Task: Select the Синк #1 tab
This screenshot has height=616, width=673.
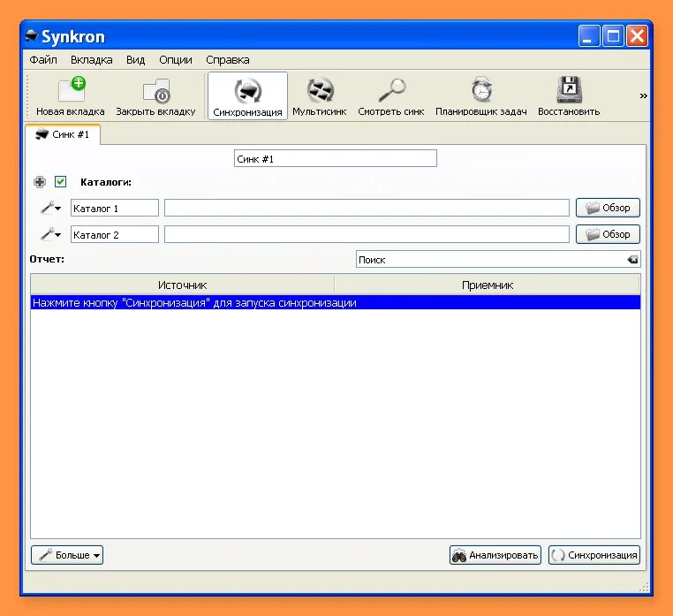Action: pyautogui.click(x=63, y=134)
